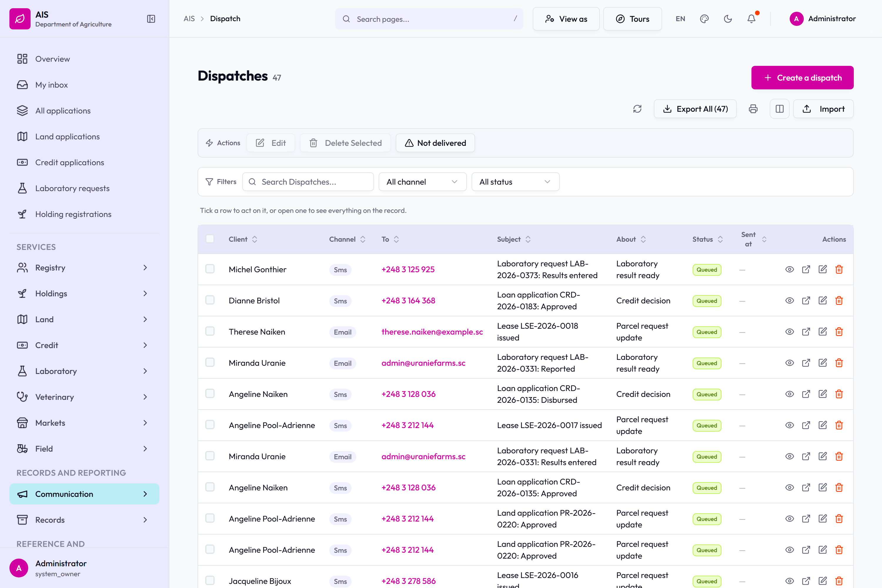The height and width of the screenshot is (588, 882).
Task: Open the theme palette icon
Action: pyautogui.click(x=704, y=19)
